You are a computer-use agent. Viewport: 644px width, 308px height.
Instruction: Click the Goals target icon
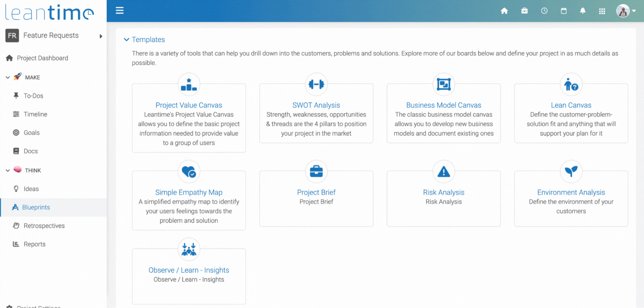(16, 132)
